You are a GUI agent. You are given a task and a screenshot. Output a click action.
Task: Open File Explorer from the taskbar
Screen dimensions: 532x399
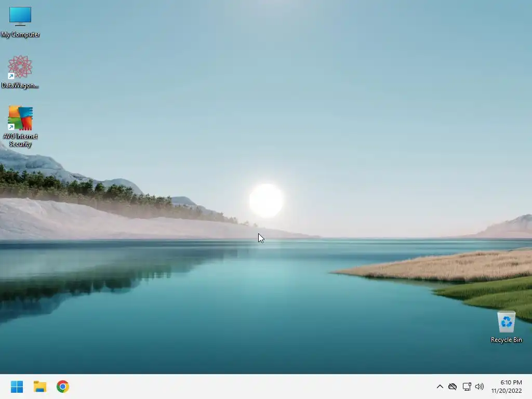click(x=40, y=387)
